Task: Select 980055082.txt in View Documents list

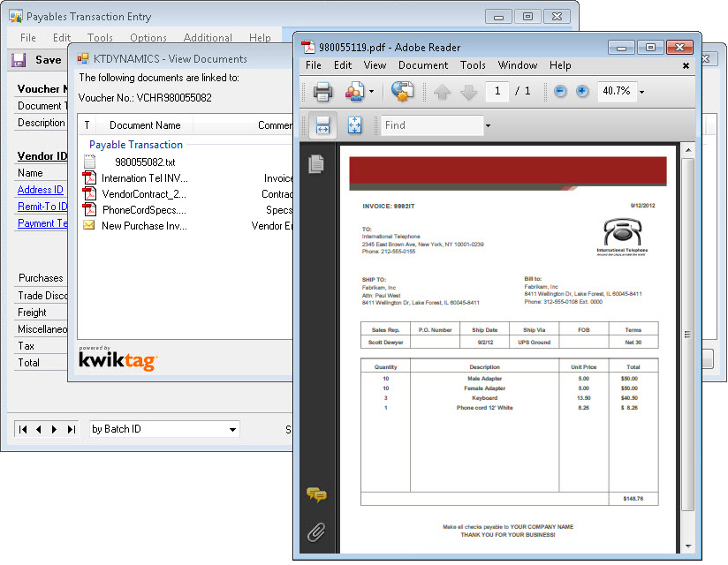Action: coord(145,162)
